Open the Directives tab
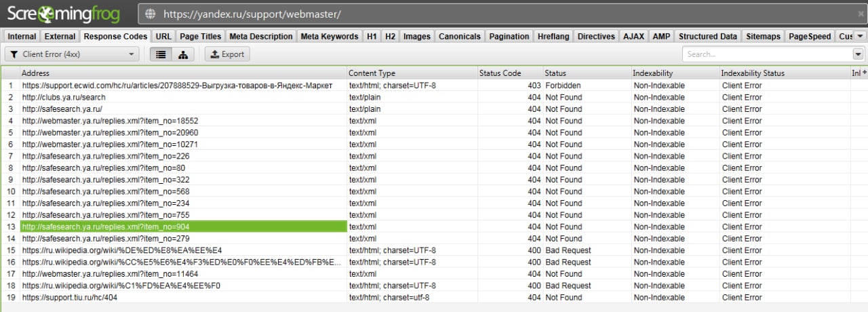Viewport: 868px width, 312px height. click(597, 37)
